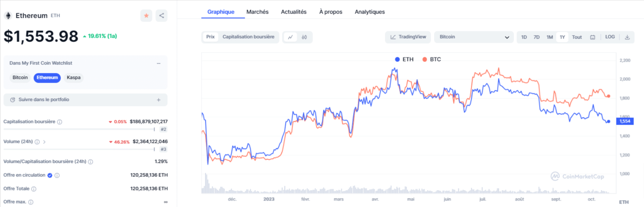Click the star favorite icon

146,16
